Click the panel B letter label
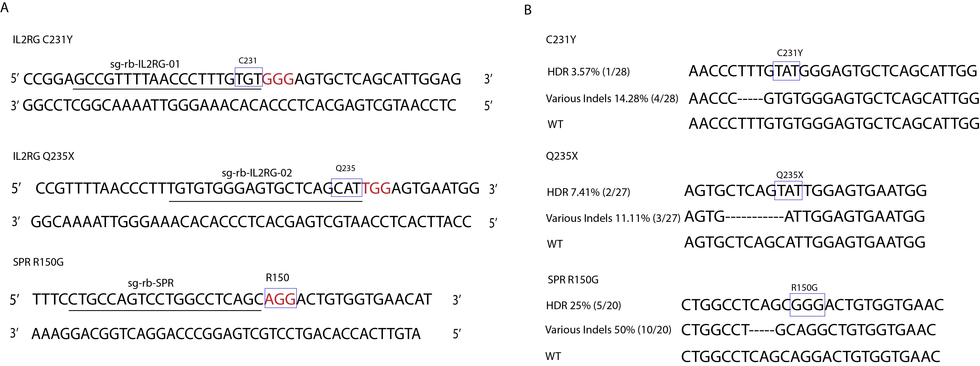The height and width of the screenshot is (366, 980). (x=527, y=10)
